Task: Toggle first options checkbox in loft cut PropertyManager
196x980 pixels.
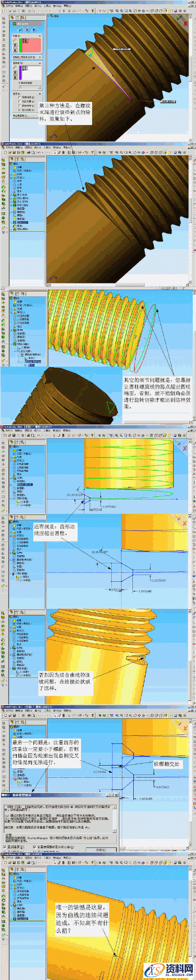Action: (x=20, y=97)
